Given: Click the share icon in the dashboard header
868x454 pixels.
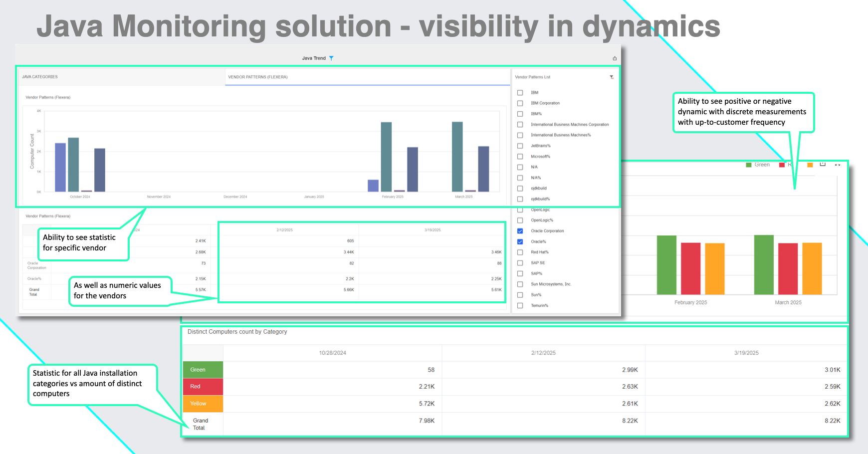Looking at the screenshot, I should tap(615, 58).
